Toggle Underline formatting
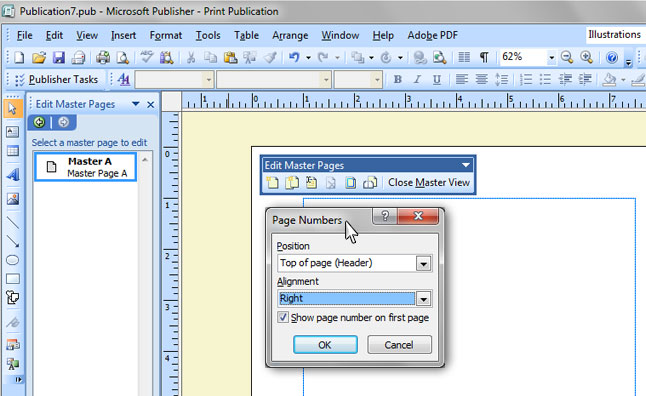Image resolution: width=646 pixels, height=396 pixels. click(437, 79)
